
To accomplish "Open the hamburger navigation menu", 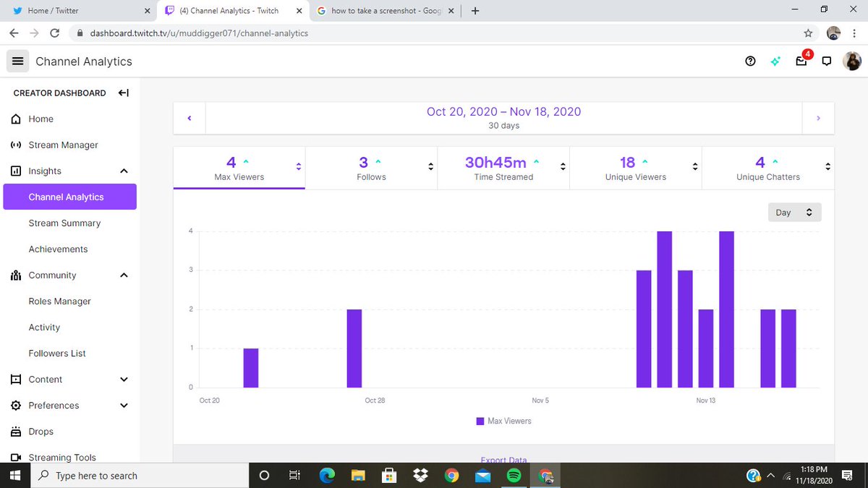I will pyautogui.click(x=18, y=61).
